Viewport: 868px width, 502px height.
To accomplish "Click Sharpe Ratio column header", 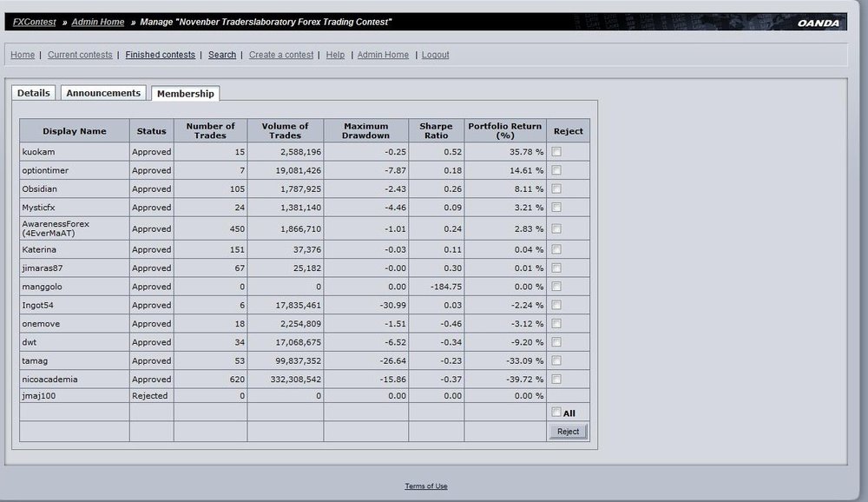I will point(437,131).
